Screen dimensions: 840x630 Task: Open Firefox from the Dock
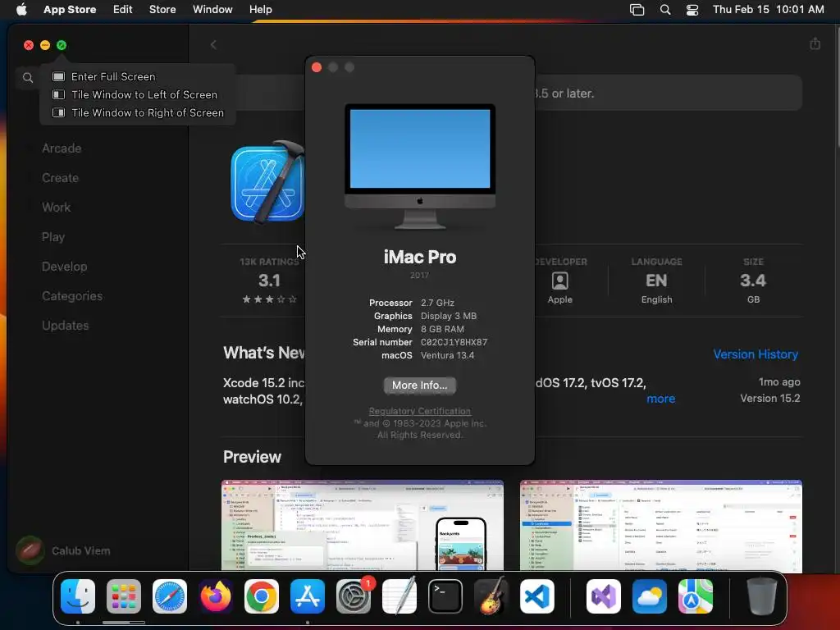[216, 596]
